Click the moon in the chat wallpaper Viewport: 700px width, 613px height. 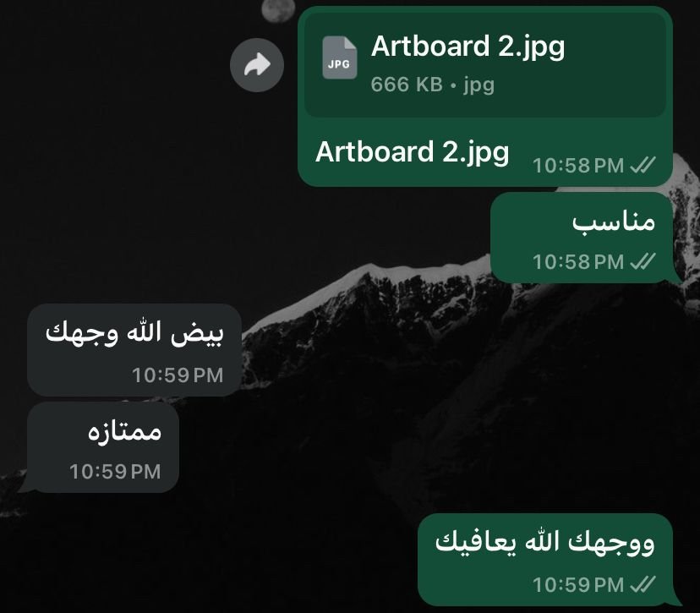pos(277,10)
